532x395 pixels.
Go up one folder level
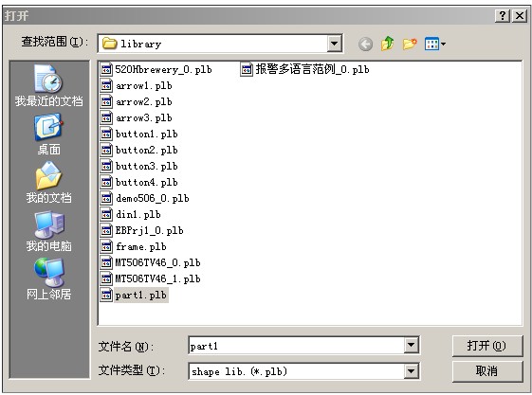(387, 44)
